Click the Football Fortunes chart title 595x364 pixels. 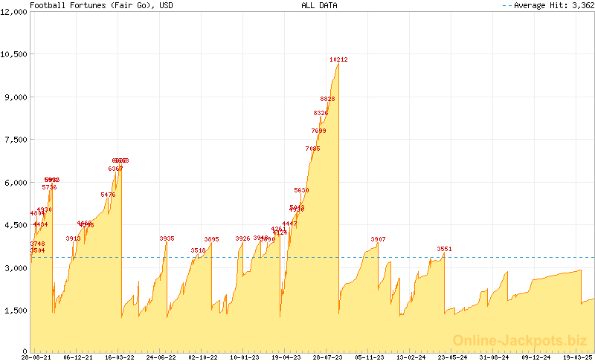[x=94, y=5]
